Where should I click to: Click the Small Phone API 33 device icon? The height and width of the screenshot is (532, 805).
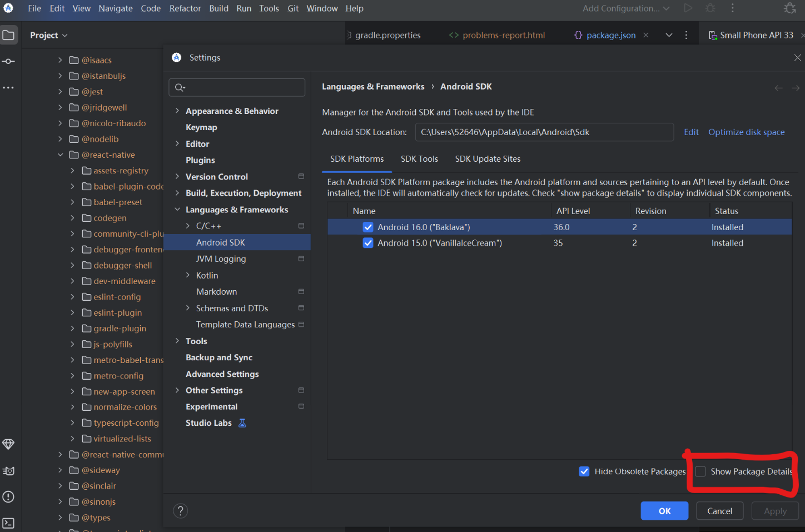pyautogui.click(x=713, y=35)
